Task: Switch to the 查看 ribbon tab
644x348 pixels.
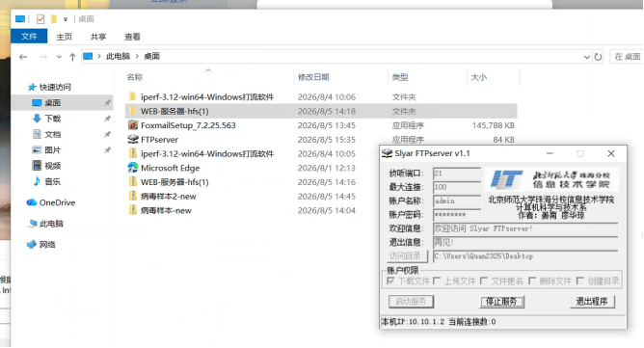Action: tap(132, 37)
